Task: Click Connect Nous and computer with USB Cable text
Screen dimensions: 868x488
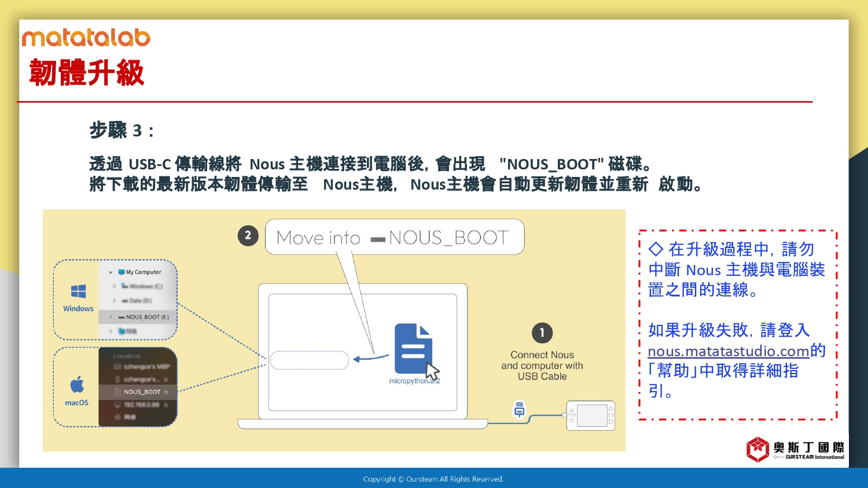Action: (542, 365)
